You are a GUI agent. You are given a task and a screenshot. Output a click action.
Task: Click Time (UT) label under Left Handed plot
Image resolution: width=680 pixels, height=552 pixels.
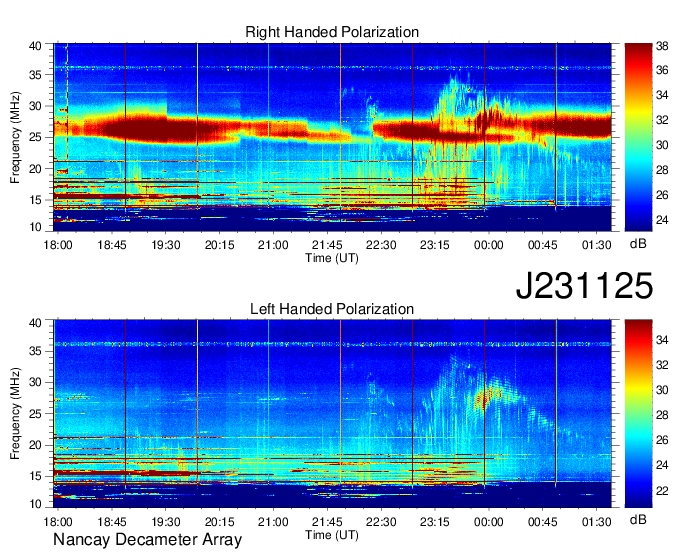pos(332,535)
